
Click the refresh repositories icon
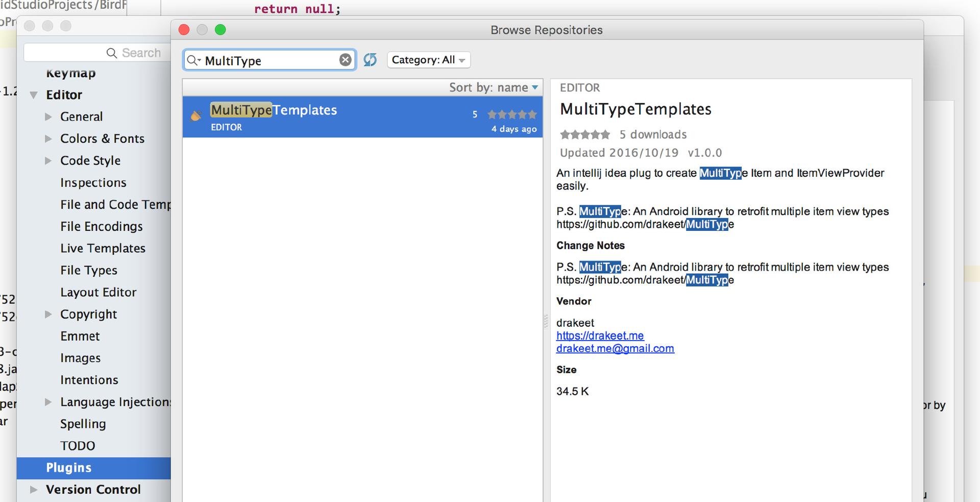(370, 60)
